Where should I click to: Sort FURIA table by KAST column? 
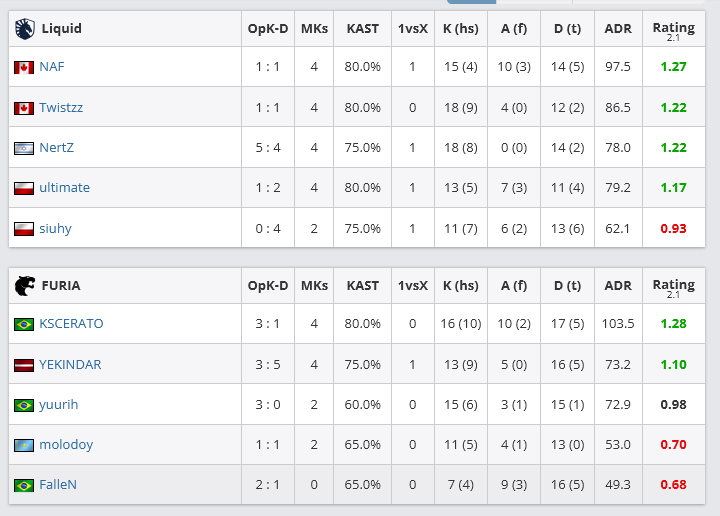[363, 286]
